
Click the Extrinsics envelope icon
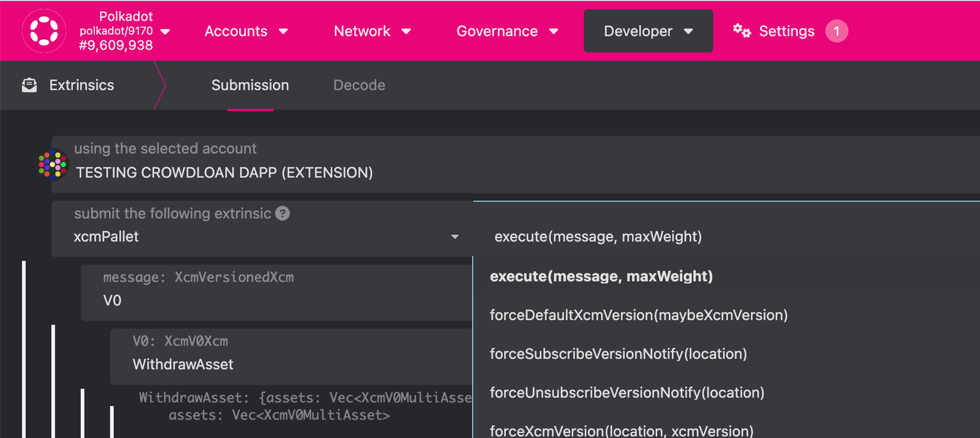(29, 85)
